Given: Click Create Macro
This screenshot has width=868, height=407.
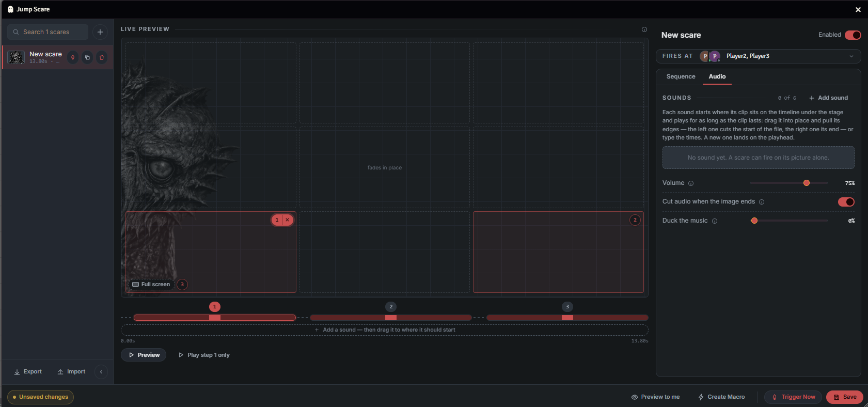Looking at the screenshot, I should coord(721,397).
